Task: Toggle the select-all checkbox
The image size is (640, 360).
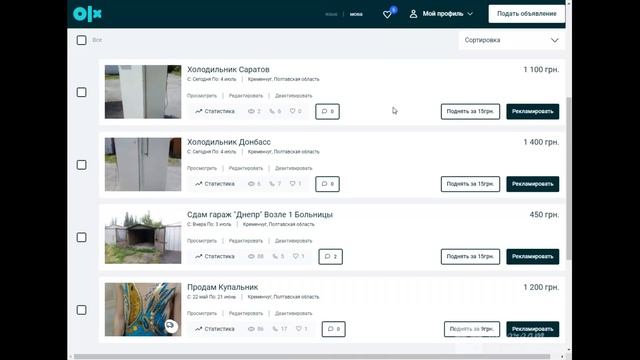Action: tap(82, 40)
